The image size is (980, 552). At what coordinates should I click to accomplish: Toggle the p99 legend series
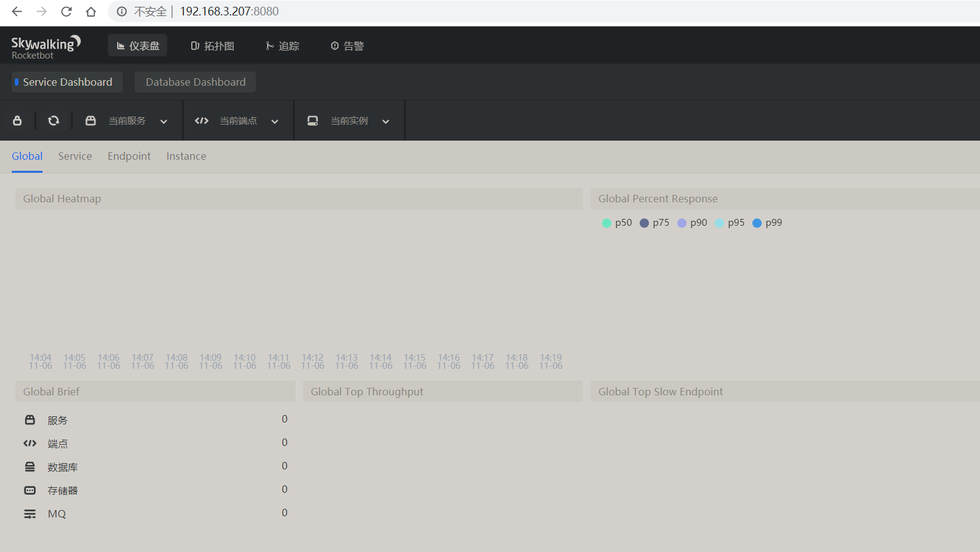click(x=767, y=223)
